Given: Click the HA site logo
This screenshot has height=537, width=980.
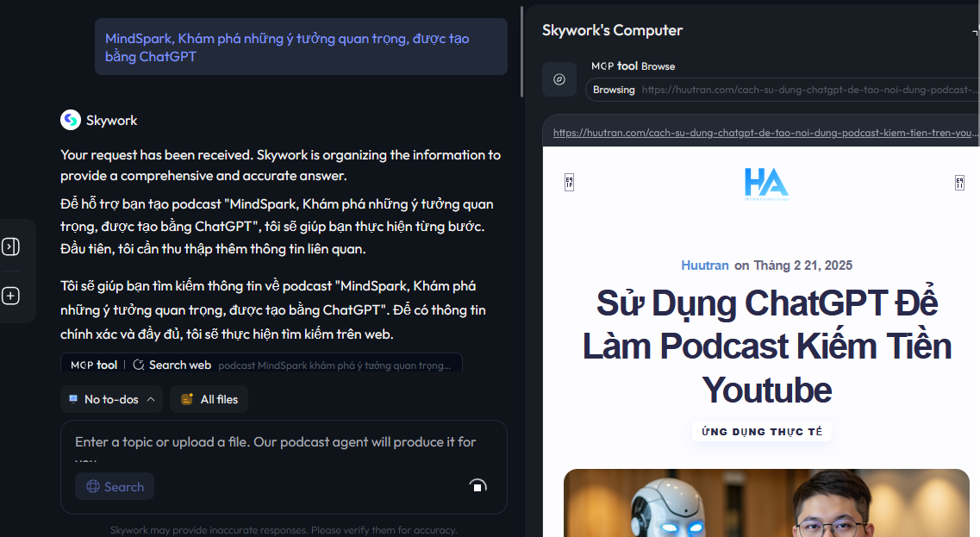Looking at the screenshot, I should [766, 184].
